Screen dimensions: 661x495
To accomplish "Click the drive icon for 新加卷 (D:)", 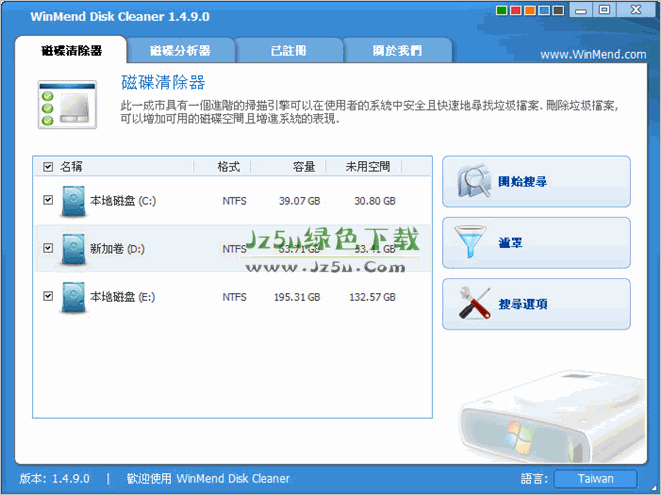I will pos(73,249).
